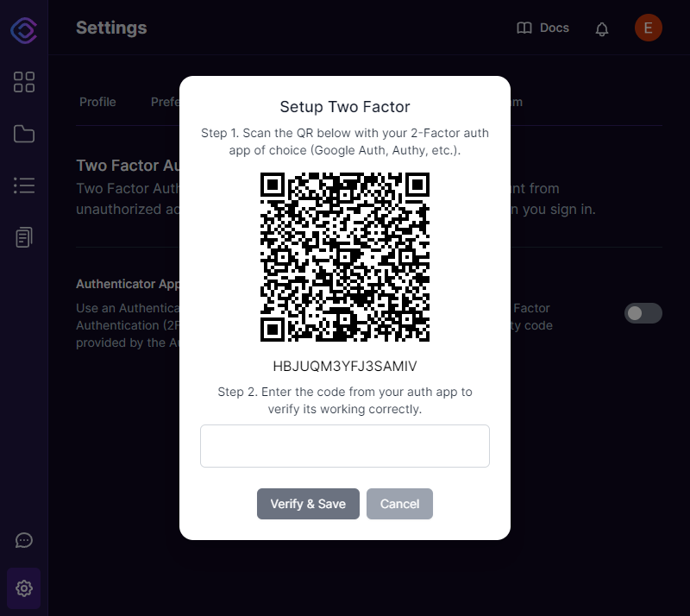
Task: Click the app logo in sidebar
Action: click(24, 30)
